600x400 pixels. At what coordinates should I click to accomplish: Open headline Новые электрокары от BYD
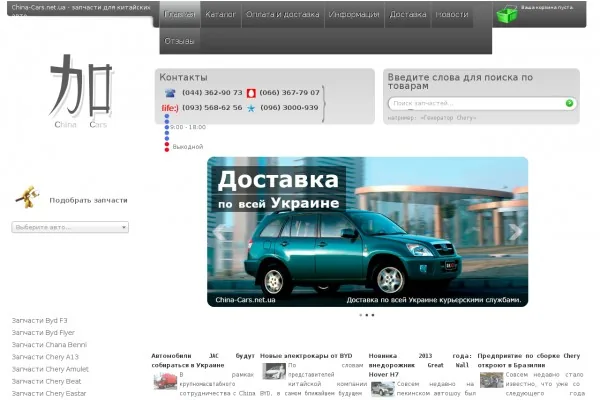coord(306,356)
